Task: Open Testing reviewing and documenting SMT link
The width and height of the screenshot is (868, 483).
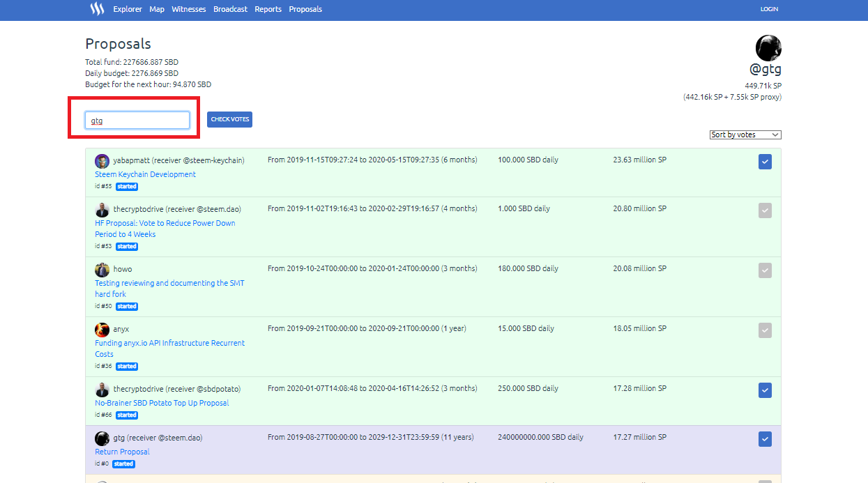Action: click(x=169, y=289)
